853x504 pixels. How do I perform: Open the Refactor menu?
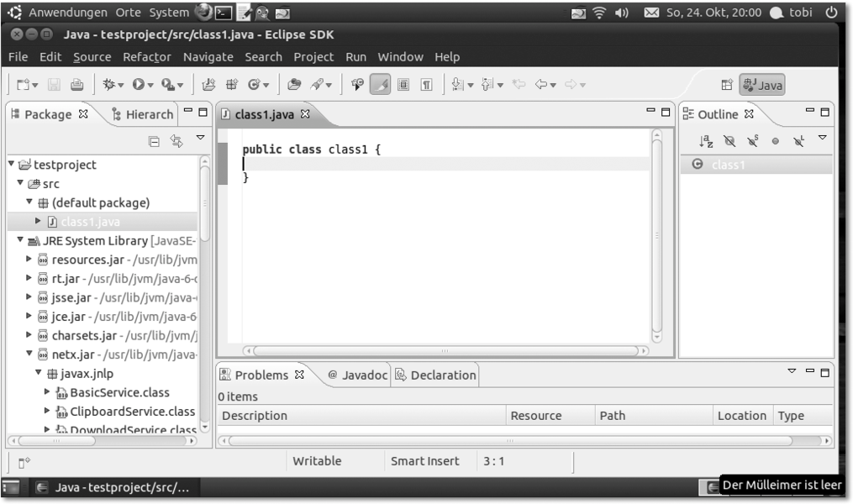[x=146, y=57]
